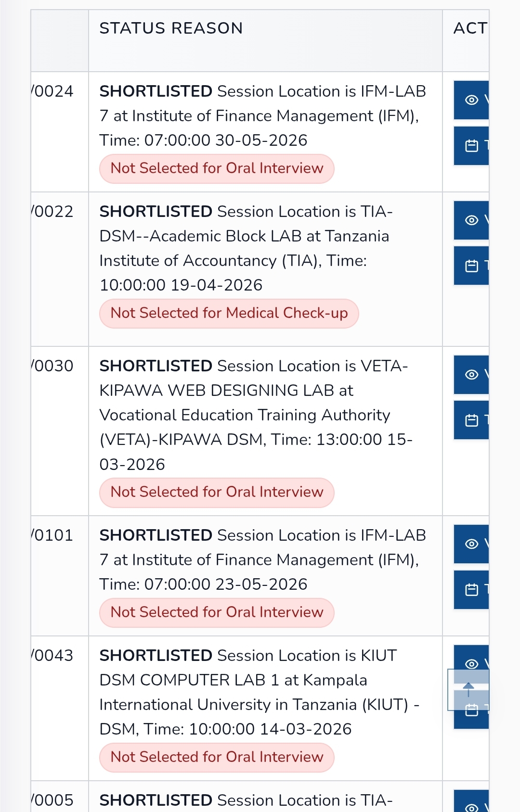
Task: Click Not Selected for Oral Interview badge in row 0101
Action: click(x=217, y=613)
